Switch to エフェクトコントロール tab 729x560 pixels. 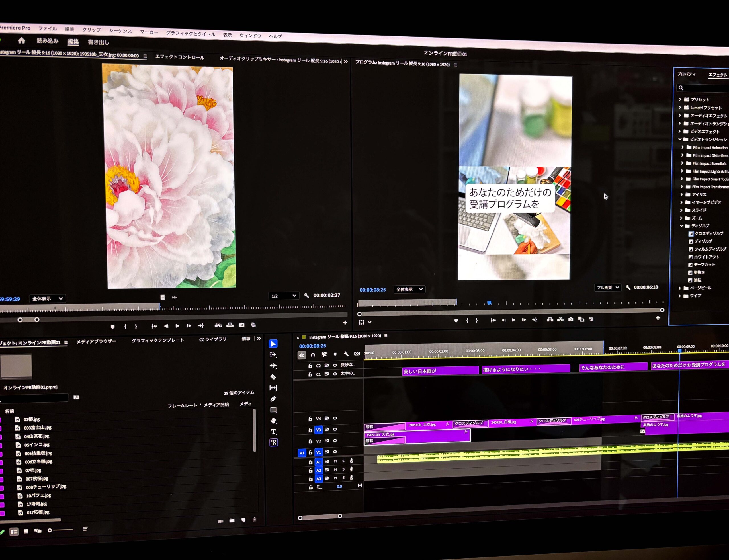pyautogui.click(x=180, y=57)
